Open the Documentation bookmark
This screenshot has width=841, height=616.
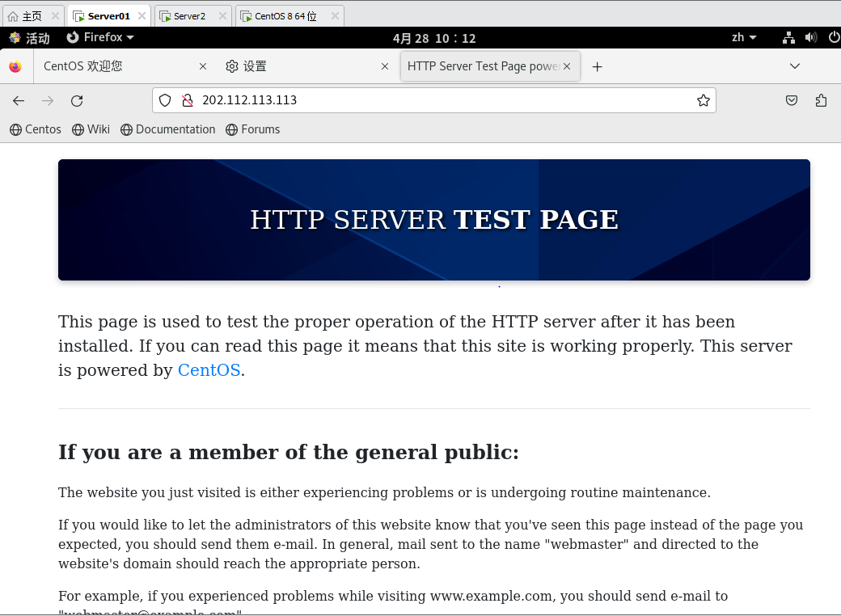tap(168, 129)
